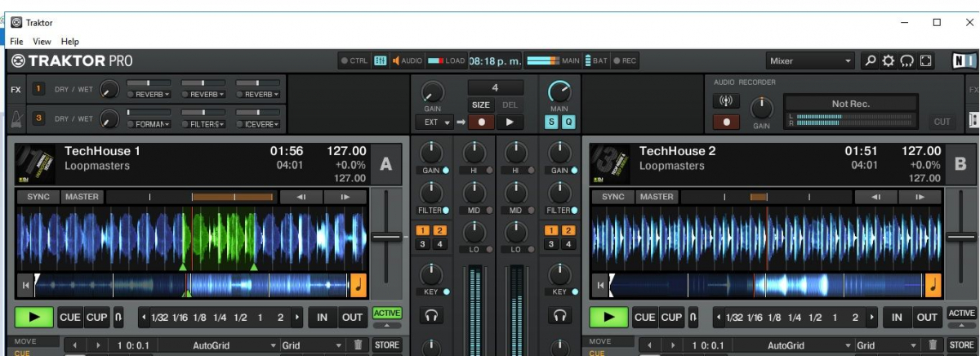The width and height of the screenshot is (980, 356).
Task: Turn on the FORMAN effect button
Action: pos(130,124)
